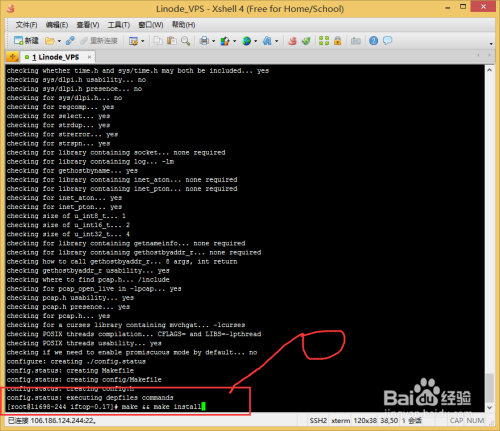
Task: Expand the font icon dropdown arrow
Action: tap(276, 41)
